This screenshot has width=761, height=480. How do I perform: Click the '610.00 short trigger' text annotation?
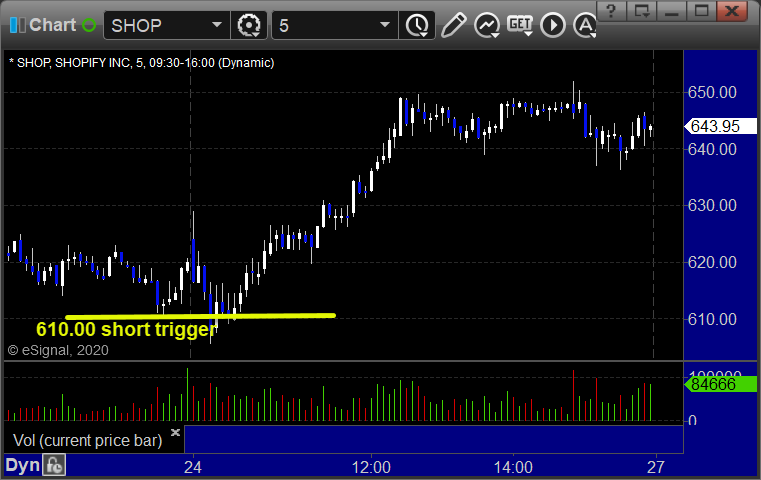(x=127, y=330)
